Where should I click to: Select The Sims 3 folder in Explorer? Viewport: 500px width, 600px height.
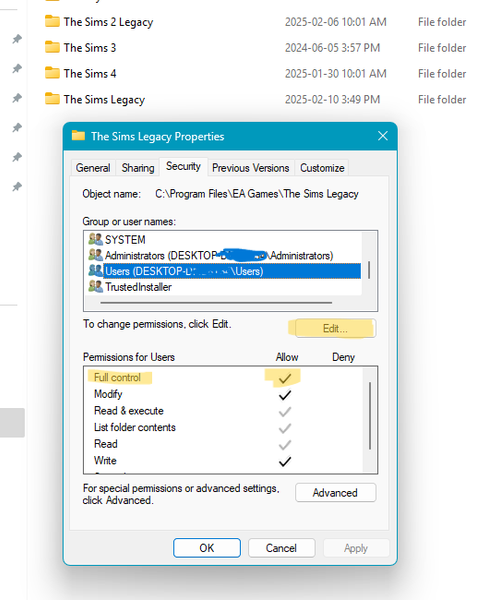(x=90, y=48)
